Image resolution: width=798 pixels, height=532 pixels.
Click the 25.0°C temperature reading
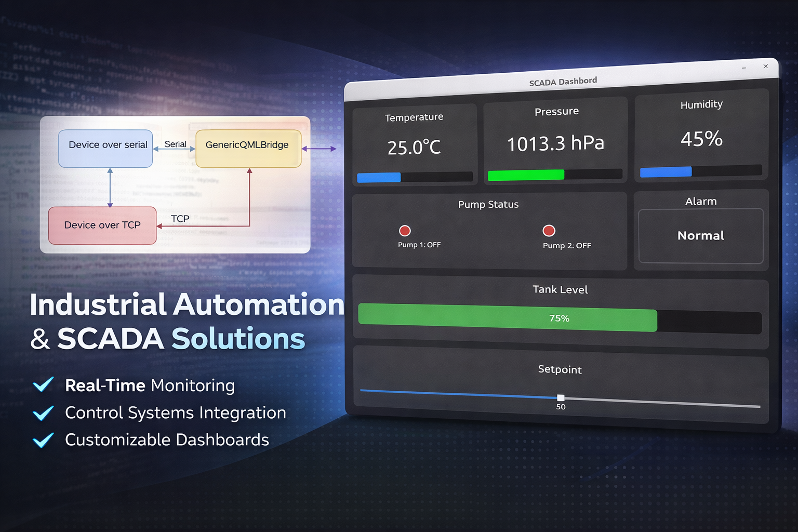coord(414,148)
